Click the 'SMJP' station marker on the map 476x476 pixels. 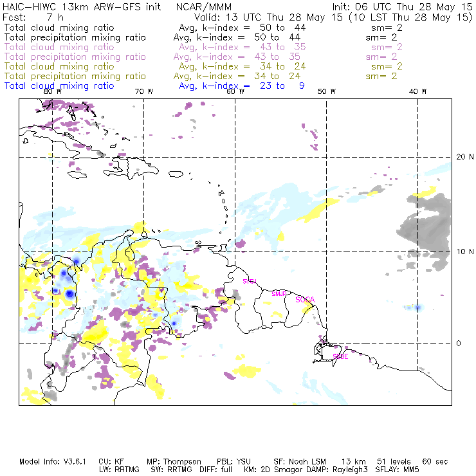click(x=279, y=294)
